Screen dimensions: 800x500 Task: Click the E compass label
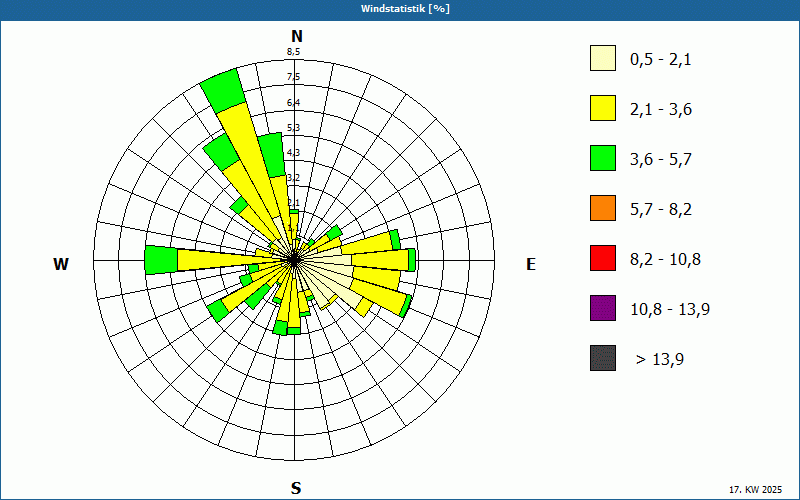(531, 264)
